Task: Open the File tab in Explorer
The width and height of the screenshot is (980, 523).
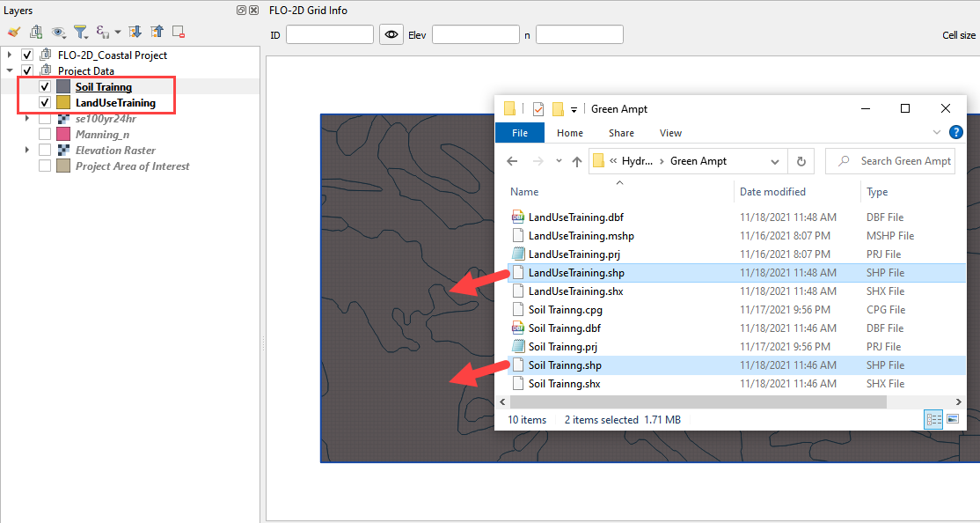Action: [520, 133]
